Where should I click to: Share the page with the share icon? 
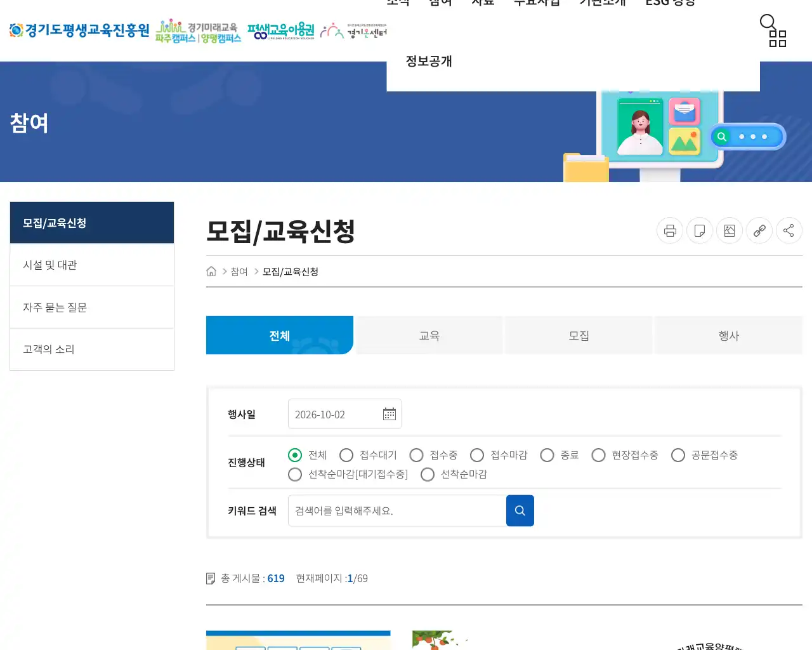point(789,230)
